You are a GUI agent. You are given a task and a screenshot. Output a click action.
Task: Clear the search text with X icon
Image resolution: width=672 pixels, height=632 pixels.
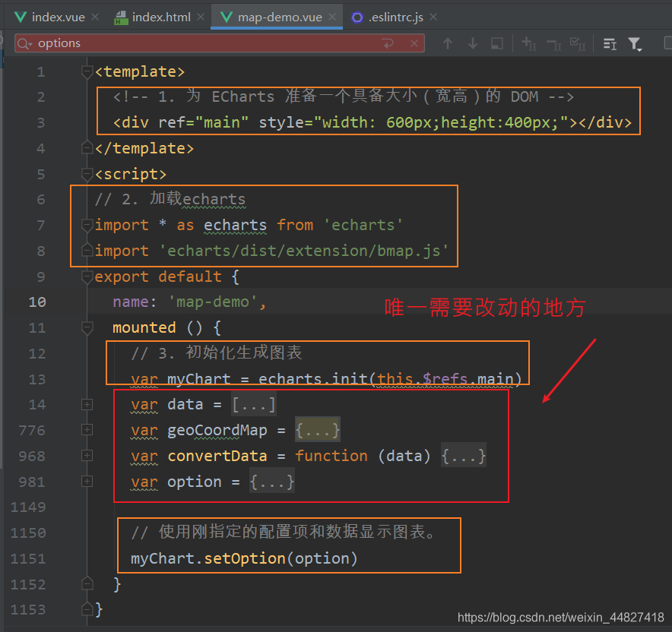click(414, 43)
